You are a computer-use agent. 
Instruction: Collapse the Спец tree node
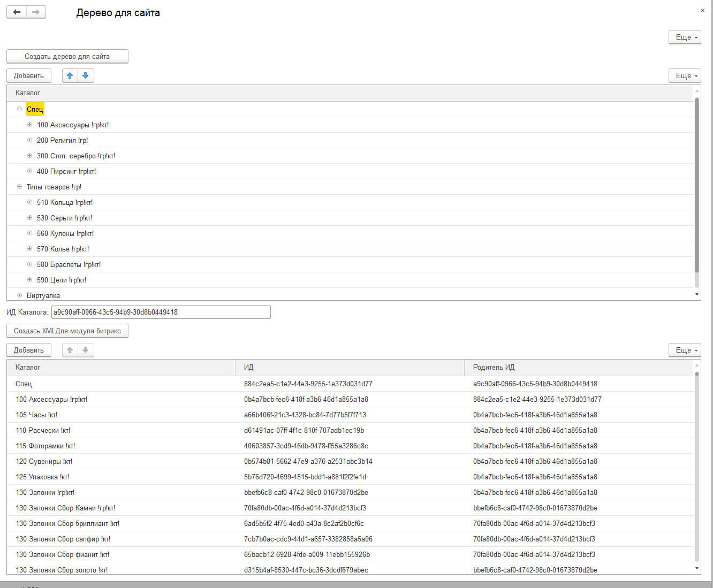(19, 109)
